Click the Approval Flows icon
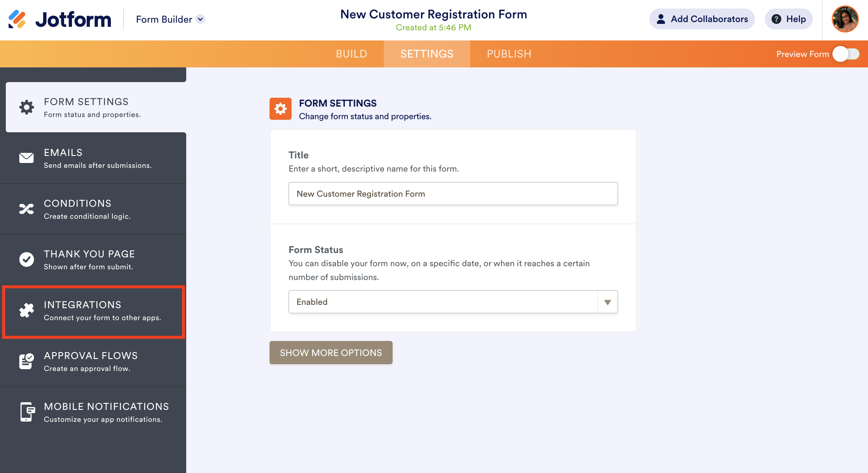The height and width of the screenshot is (473, 868). 27,361
